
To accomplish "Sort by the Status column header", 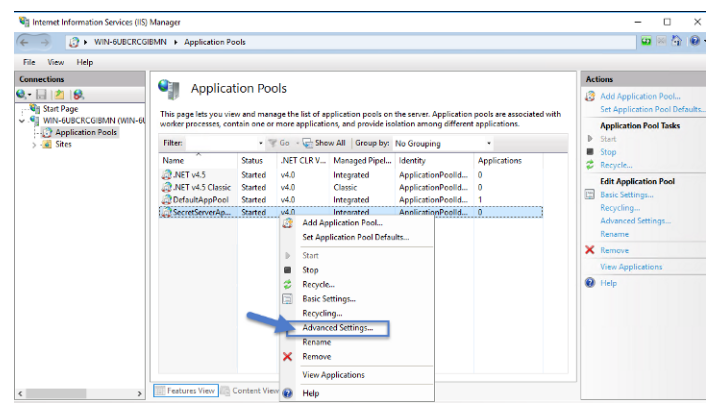I will pos(258,161).
